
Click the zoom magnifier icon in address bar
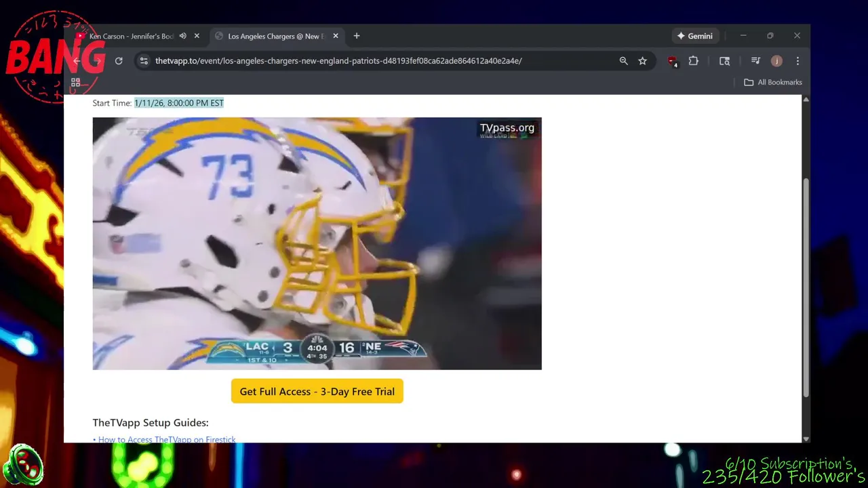623,61
